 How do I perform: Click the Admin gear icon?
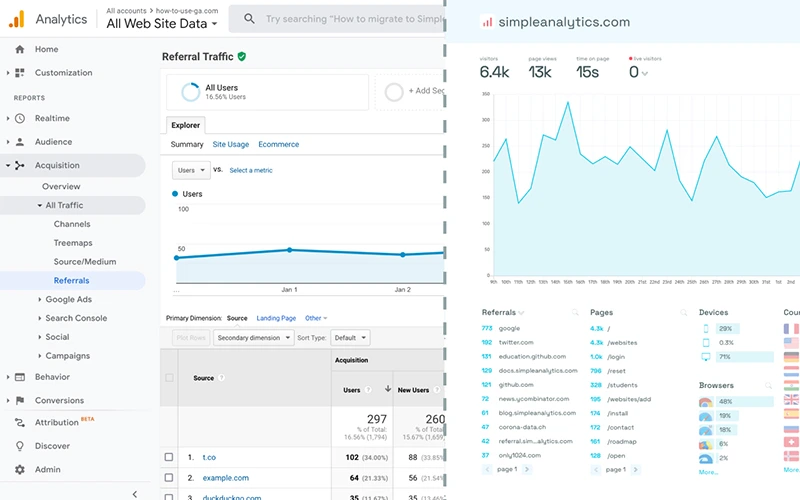tap(19, 469)
